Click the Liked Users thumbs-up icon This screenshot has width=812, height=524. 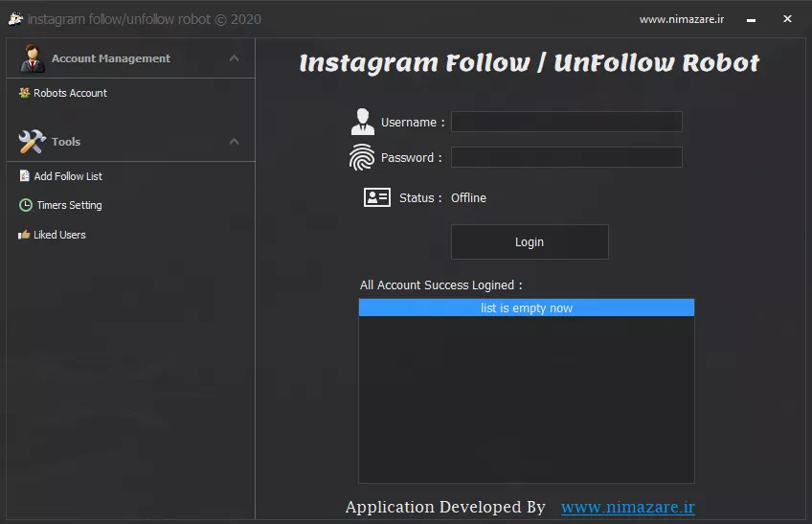24,235
